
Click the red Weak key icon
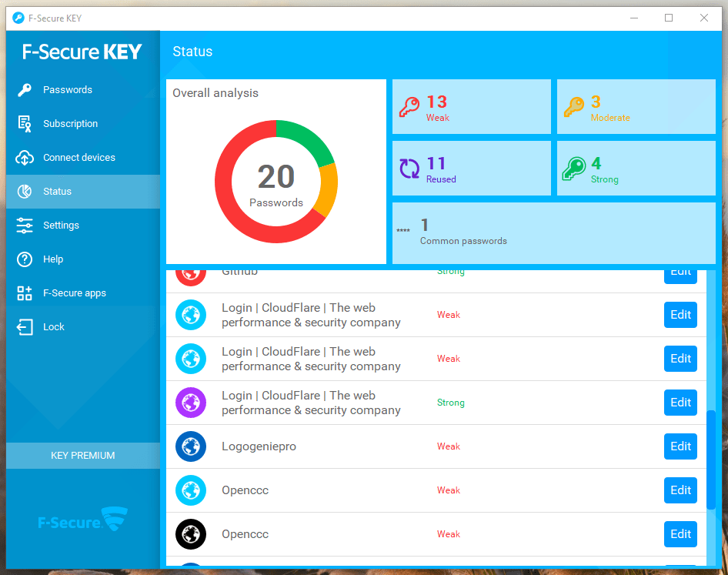[409, 107]
